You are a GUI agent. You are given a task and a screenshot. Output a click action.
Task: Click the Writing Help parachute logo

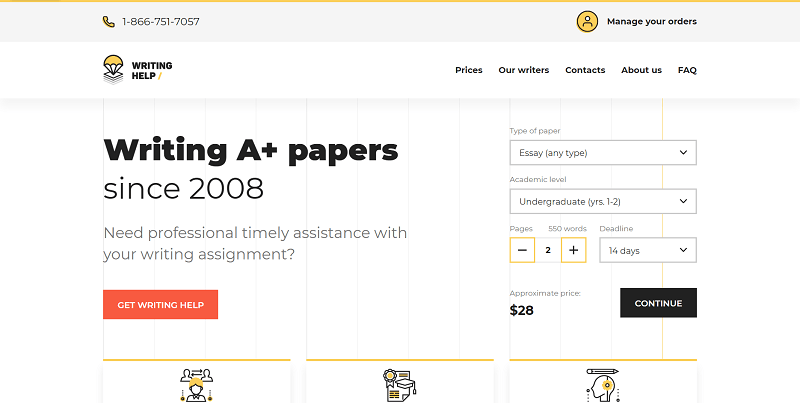[x=114, y=69]
